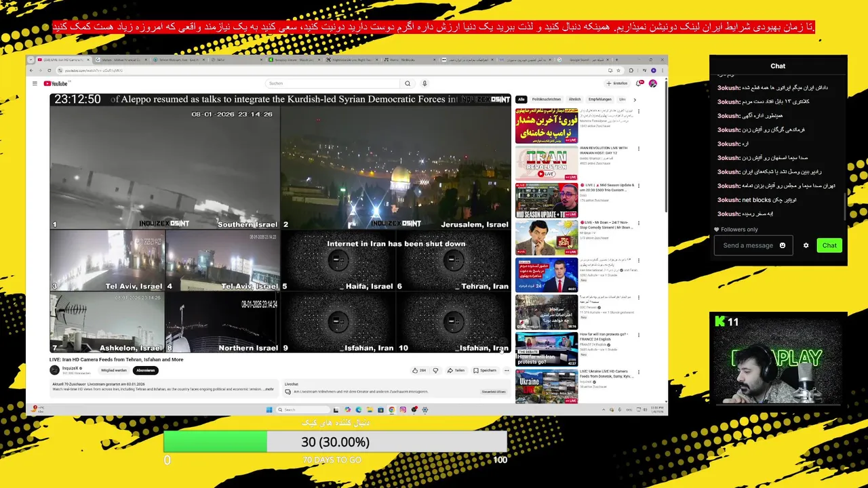Open Instagram icon in the taskbar
This screenshot has width=868, height=488.
pyautogui.click(x=403, y=409)
